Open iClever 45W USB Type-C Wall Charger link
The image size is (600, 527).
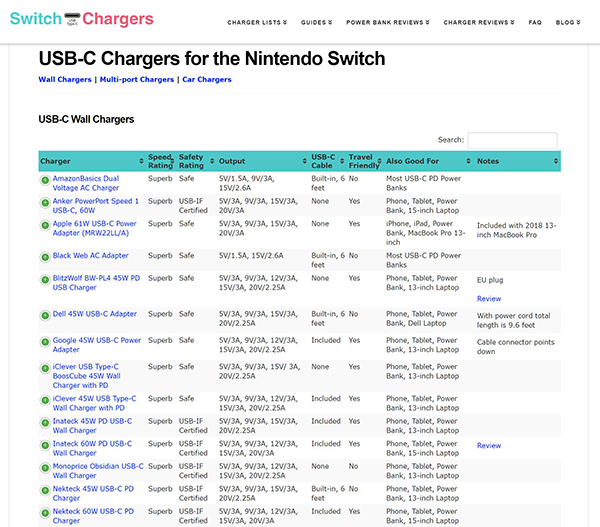pos(95,403)
